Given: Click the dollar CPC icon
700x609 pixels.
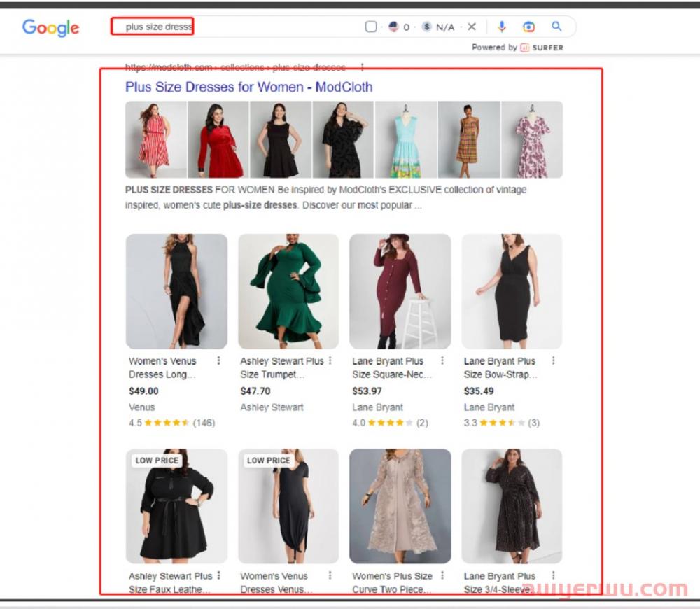Looking at the screenshot, I should [427, 27].
